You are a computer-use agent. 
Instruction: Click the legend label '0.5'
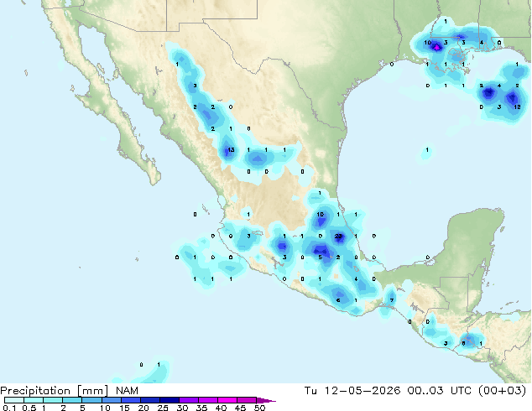click(29, 408)
